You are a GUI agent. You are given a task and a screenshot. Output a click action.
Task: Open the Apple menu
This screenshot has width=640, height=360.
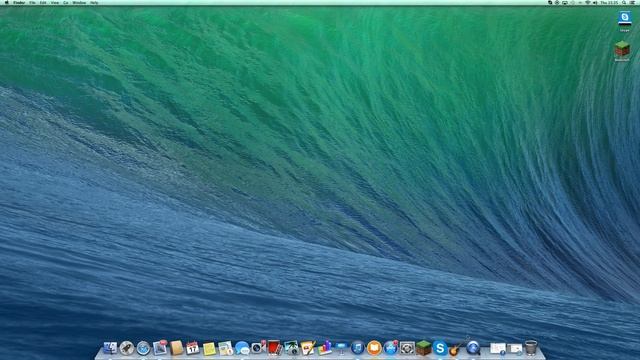pos(6,2)
